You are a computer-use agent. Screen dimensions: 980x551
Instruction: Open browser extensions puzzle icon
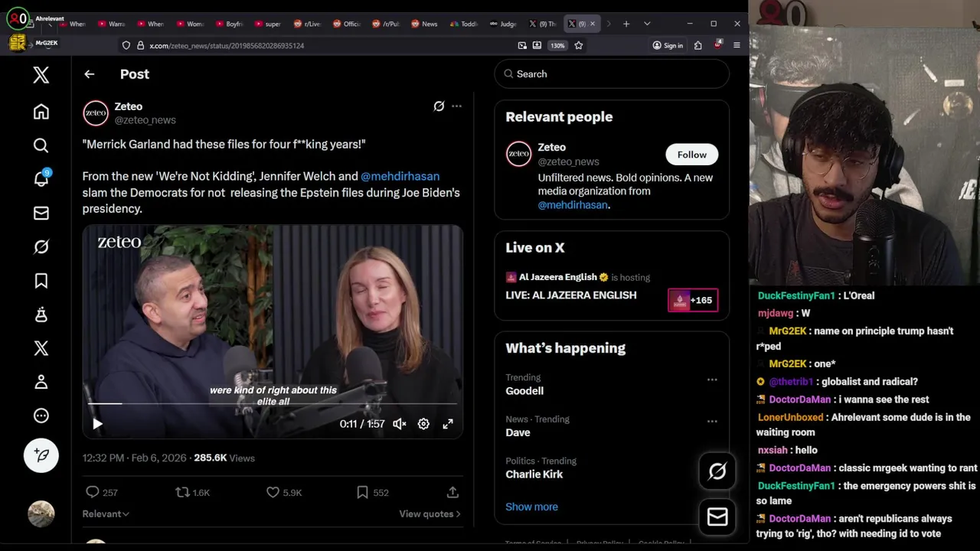pyautogui.click(x=698, y=46)
